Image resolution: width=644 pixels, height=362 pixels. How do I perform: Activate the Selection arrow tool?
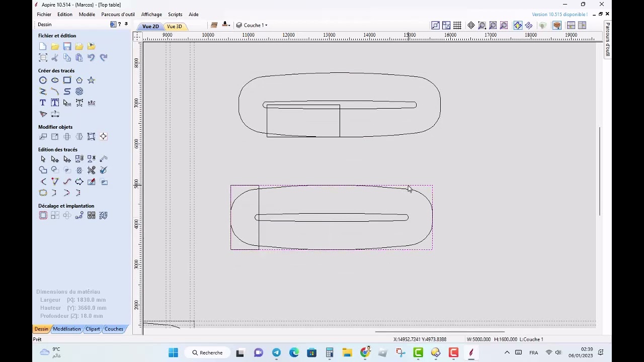point(43,159)
